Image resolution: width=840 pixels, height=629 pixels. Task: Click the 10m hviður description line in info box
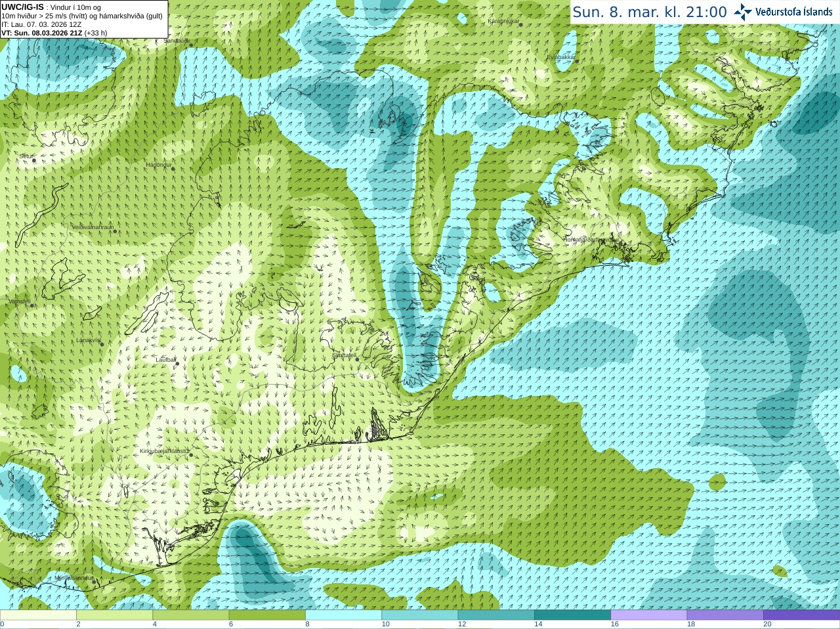(82, 16)
